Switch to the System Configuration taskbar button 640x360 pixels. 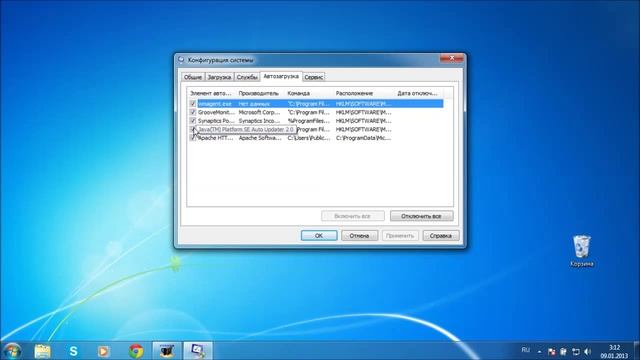tap(198, 351)
